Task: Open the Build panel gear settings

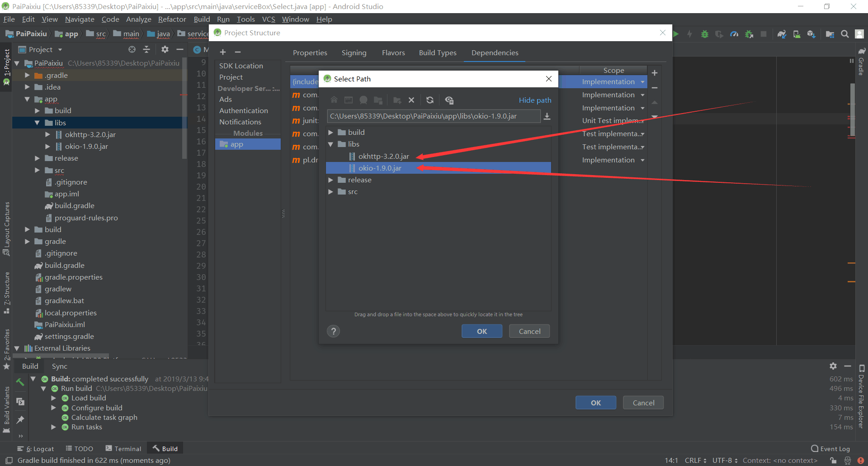Action: point(833,366)
